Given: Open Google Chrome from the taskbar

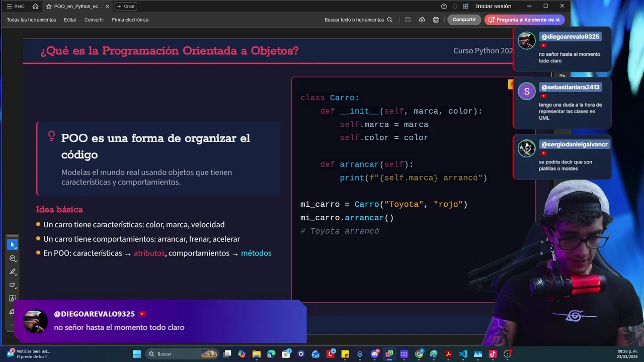Looking at the screenshot, I should pyautogui.click(x=419, y=354).
